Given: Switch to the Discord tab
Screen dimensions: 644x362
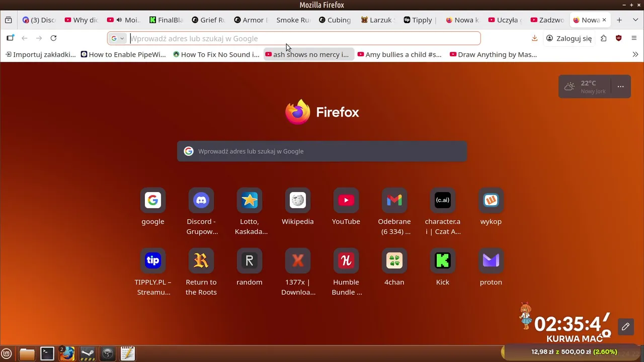Looking at the screenshot, I should coord(39,20).
